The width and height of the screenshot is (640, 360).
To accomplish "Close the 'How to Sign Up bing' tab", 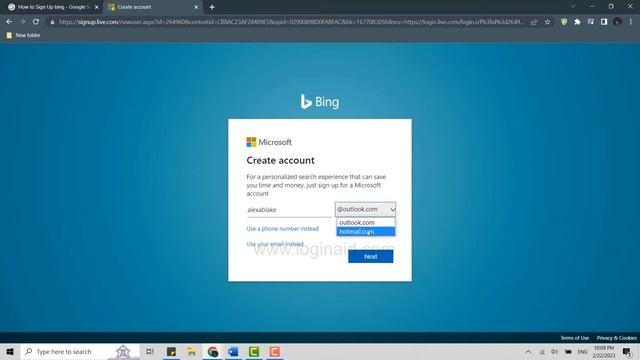I will click(97, 7).
